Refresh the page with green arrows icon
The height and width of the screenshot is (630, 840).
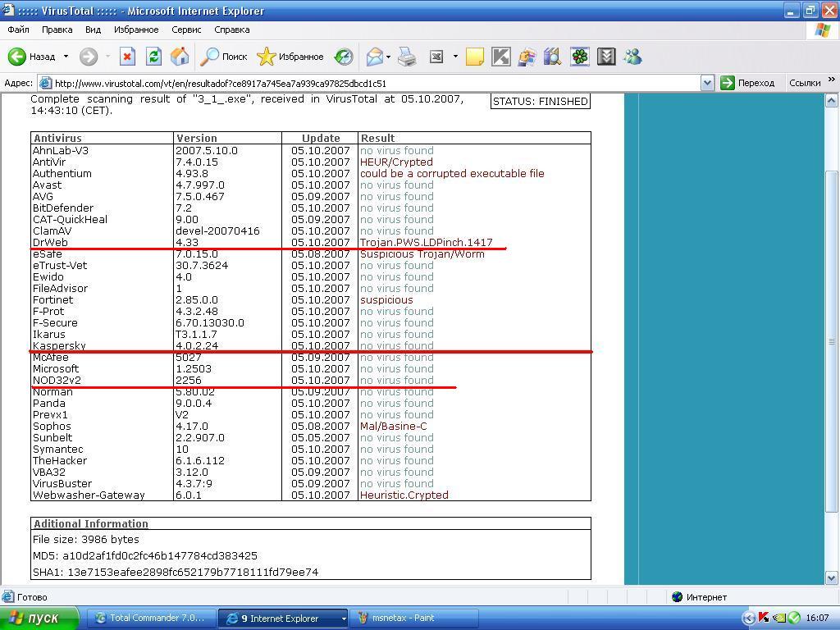click(x=153, y=57)
